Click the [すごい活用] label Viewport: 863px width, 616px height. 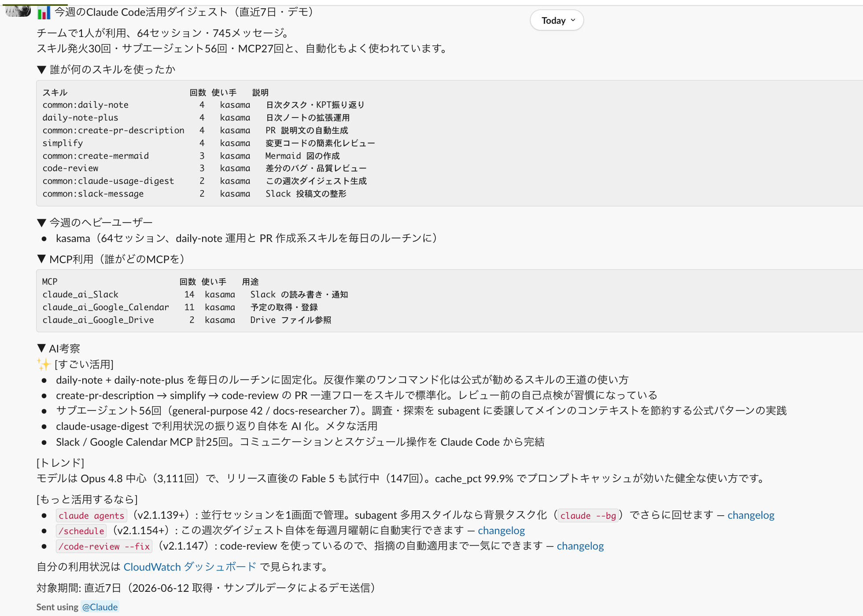(84, 364)
